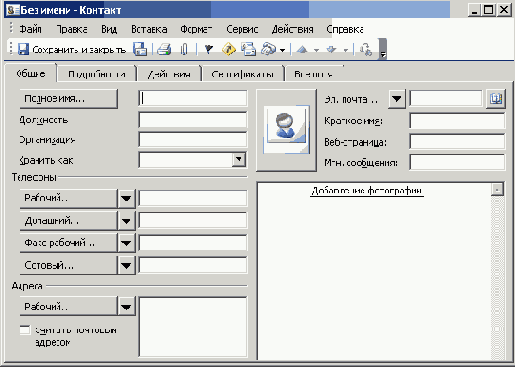This screenshot has width=515, height=367.
Task: Switch to the Сертификаты tab
Action: pyautogui.click(x=243, y=74)
